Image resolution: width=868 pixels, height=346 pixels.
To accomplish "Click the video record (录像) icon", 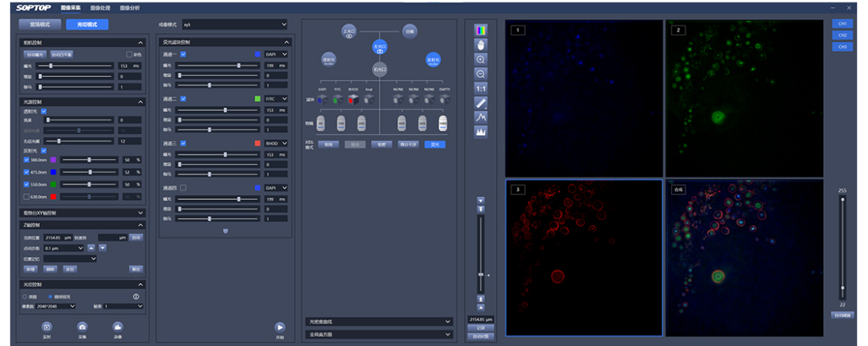I will (x=118, y=327).
